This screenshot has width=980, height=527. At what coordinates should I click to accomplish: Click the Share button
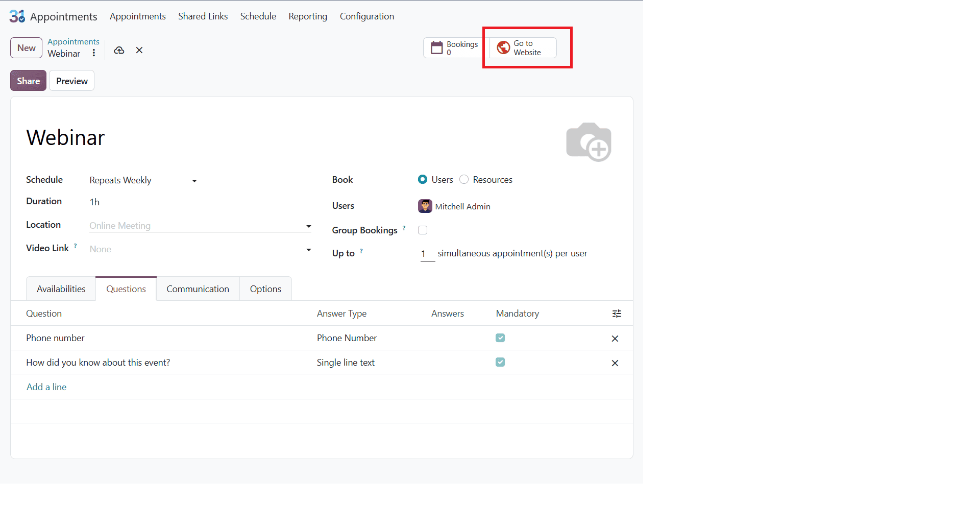point(28,81)
